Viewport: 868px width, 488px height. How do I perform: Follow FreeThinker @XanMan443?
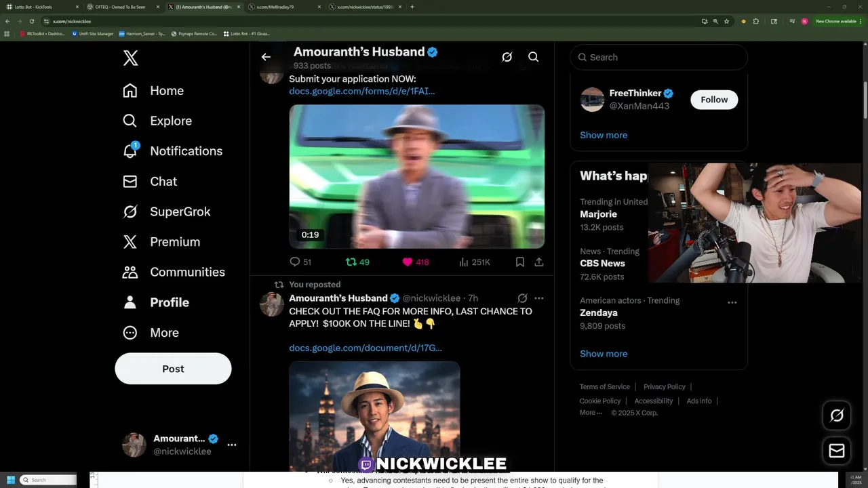714,100
